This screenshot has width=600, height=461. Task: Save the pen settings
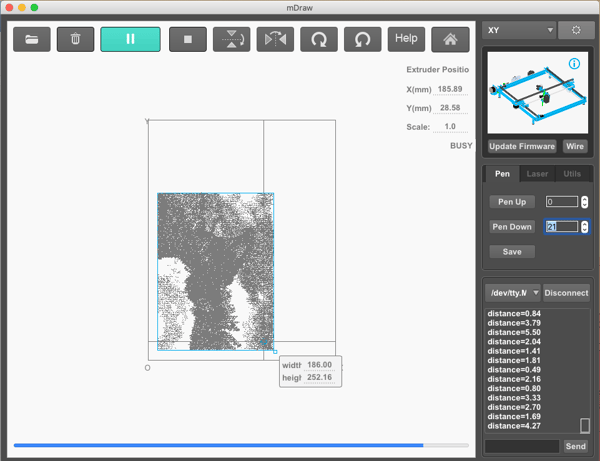point(512,251)
